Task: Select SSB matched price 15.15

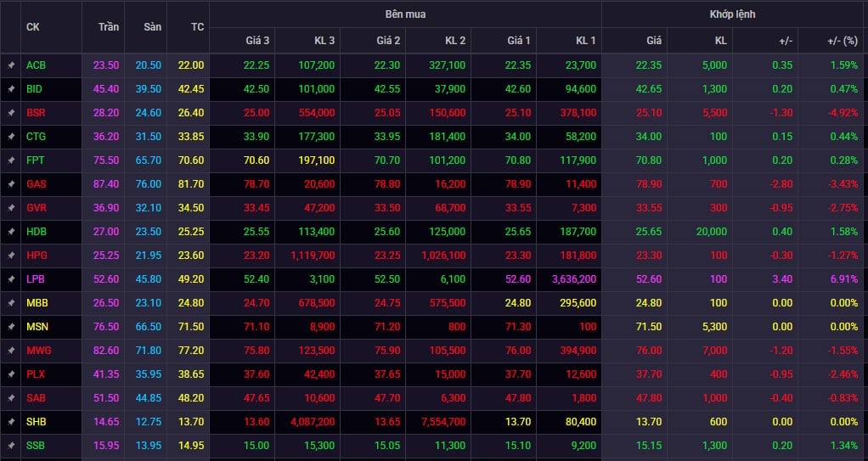Action: 649,446
